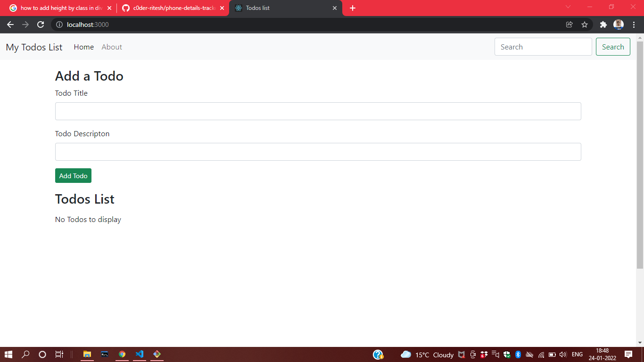Open the Chrome icon on the taskbar

click(122, 354)
